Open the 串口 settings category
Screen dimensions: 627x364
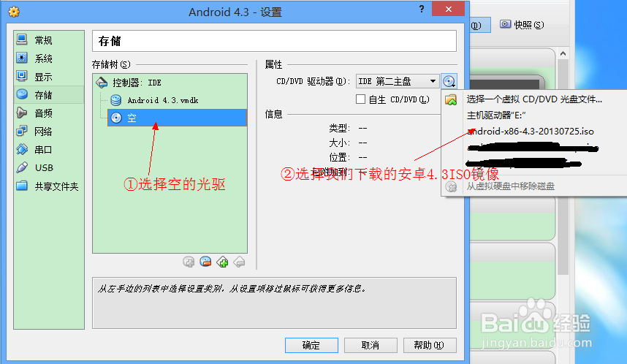[x=49, y=150]
